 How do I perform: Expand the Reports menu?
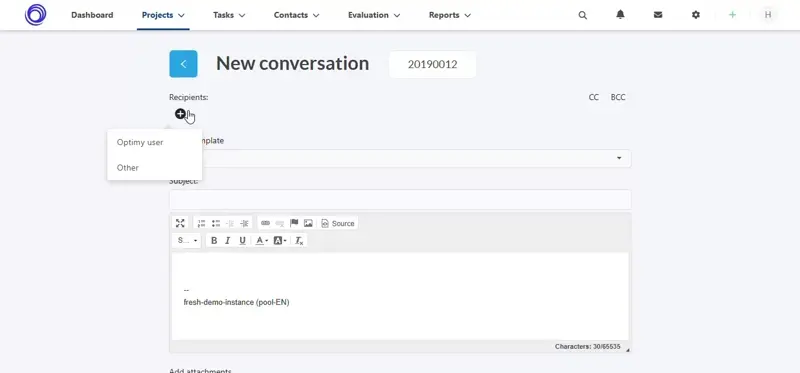coord(449,15)
